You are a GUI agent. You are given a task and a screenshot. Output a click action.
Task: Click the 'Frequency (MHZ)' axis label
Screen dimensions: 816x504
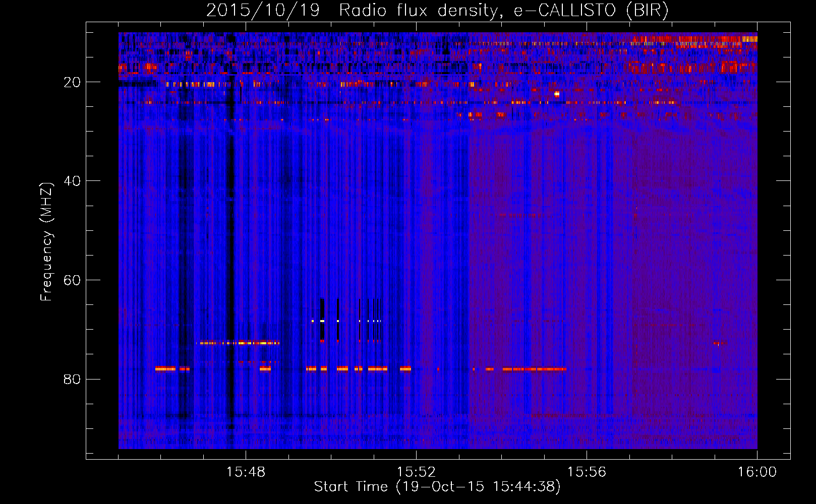[x=46, y=242]
